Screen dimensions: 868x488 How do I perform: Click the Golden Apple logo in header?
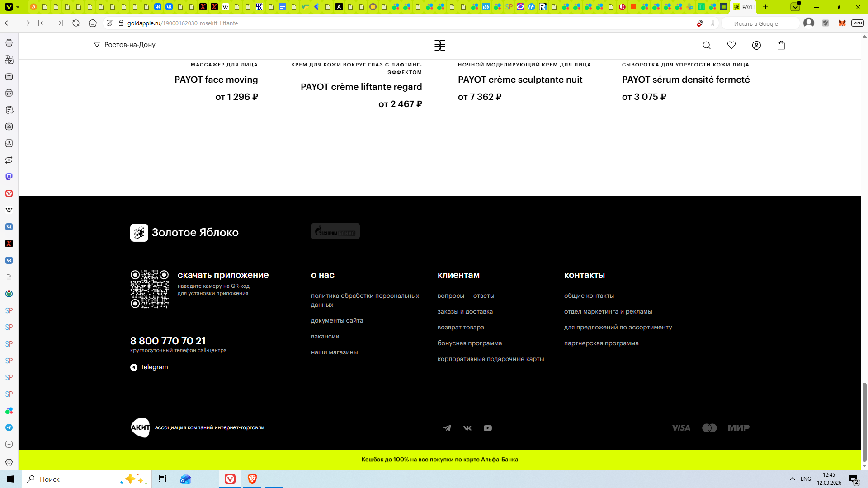click(440, 45)
